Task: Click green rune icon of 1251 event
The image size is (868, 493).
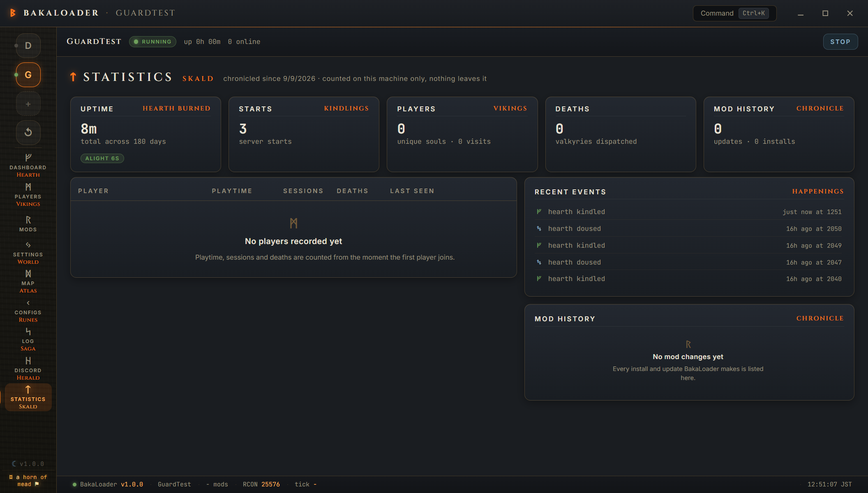Action: point(539,212)
